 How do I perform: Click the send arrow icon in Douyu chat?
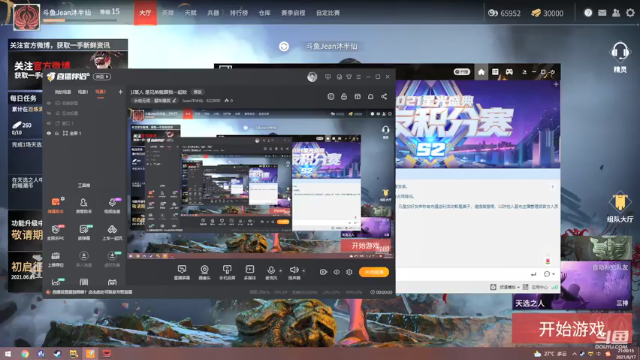click(x=533, y=274)
